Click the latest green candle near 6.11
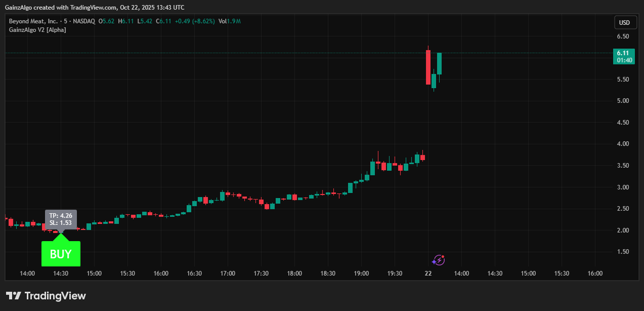Viewport: 644px width, 311px height. click(x=439, y=63)
